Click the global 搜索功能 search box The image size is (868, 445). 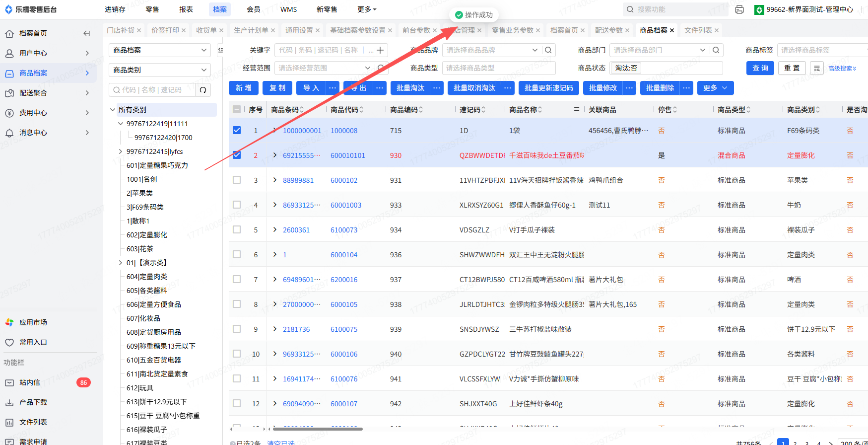pyautogui.click(x=675, y=9)
